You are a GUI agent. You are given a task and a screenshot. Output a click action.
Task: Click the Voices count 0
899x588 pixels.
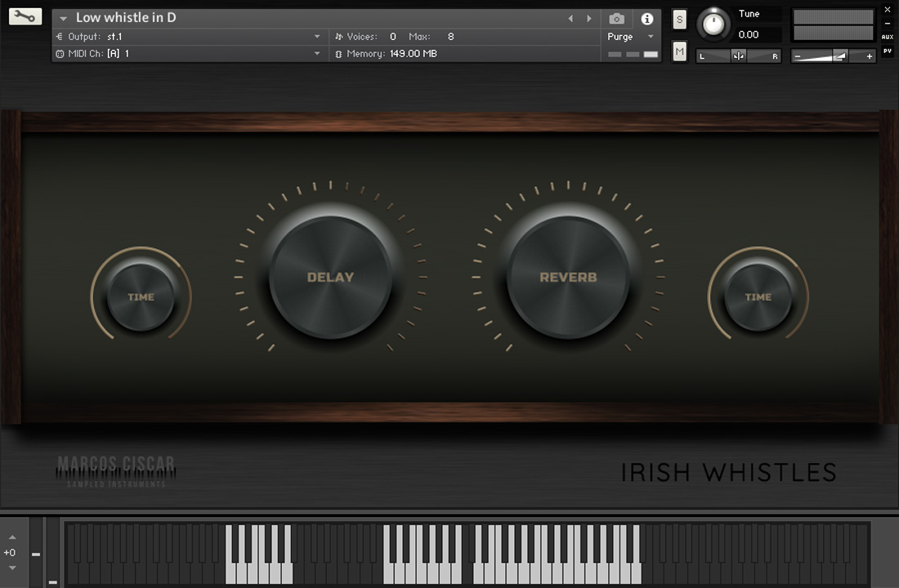pos(393,37)
